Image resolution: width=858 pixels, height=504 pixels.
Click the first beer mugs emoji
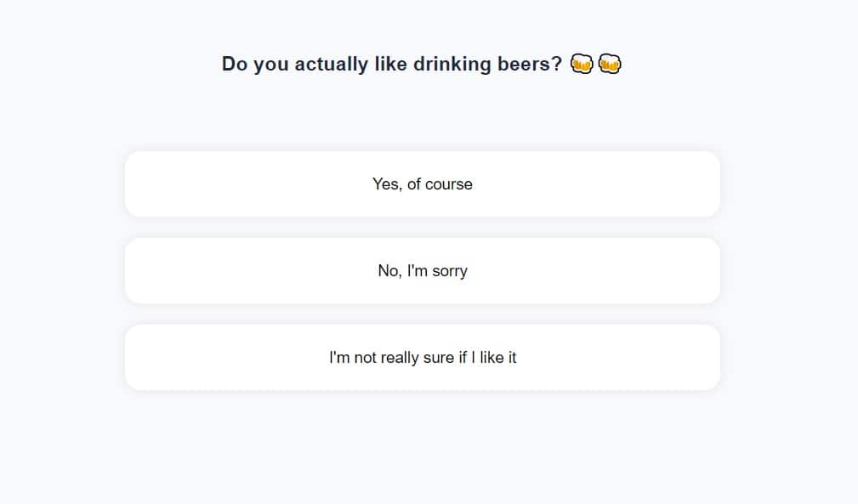click(x=582, y=64)
